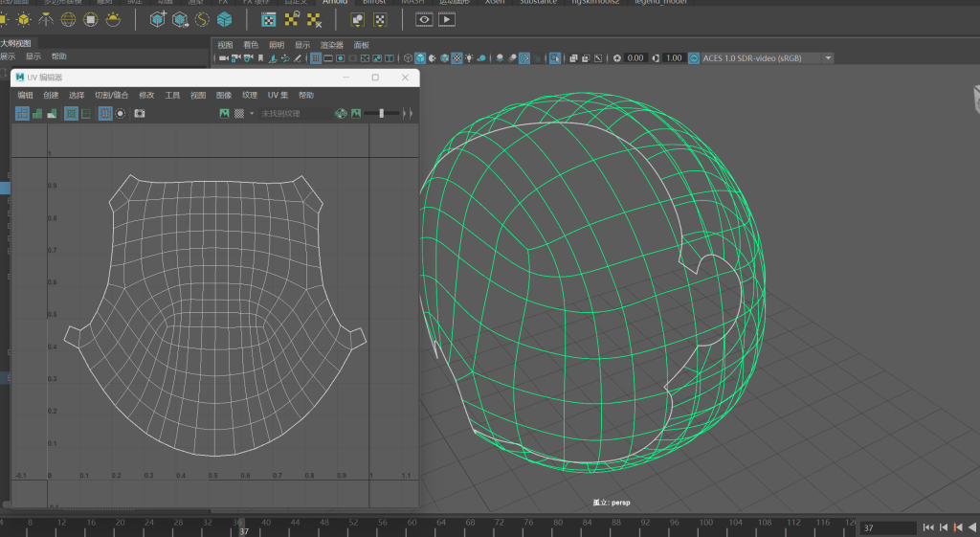The height and width of the screenshot is (537, 980).
Task: Open the texture list dropdown arrow in UV editor
Action: [252, 113]
